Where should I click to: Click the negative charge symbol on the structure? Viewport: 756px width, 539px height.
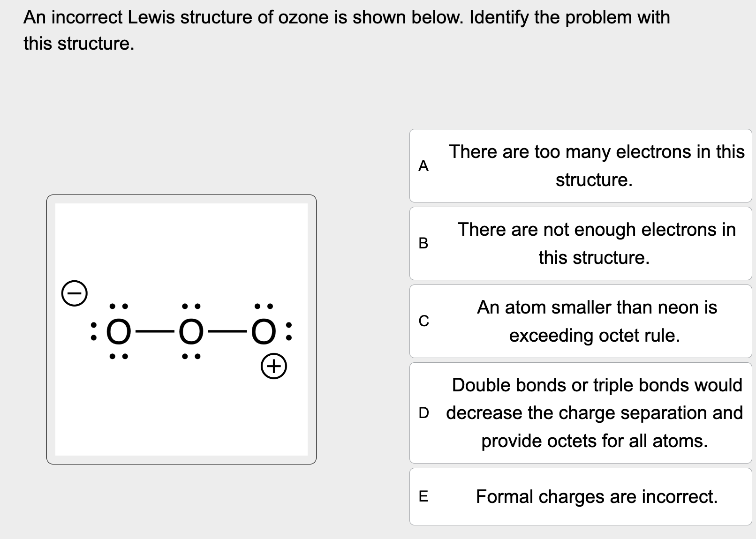tap(74, 293)
